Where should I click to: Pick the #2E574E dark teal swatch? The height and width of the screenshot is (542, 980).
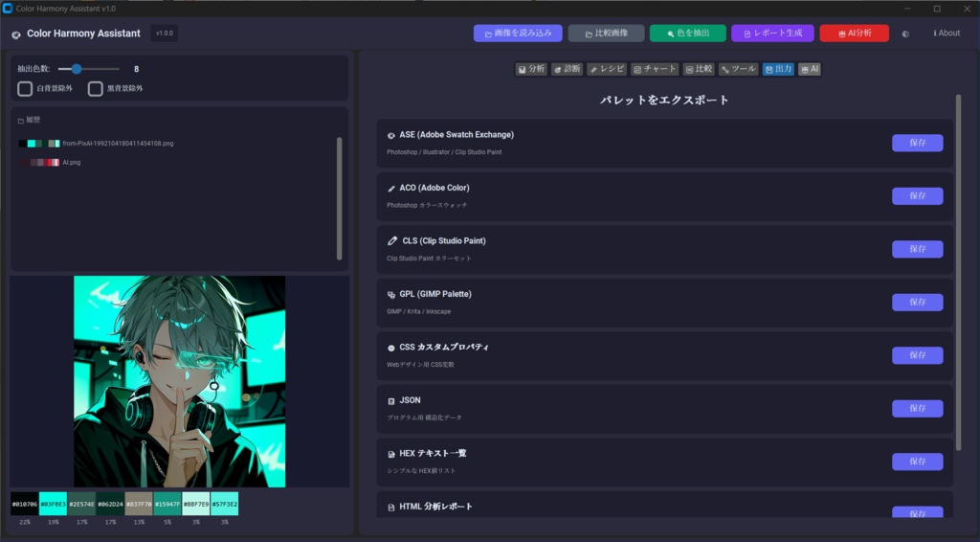(81, 504)
